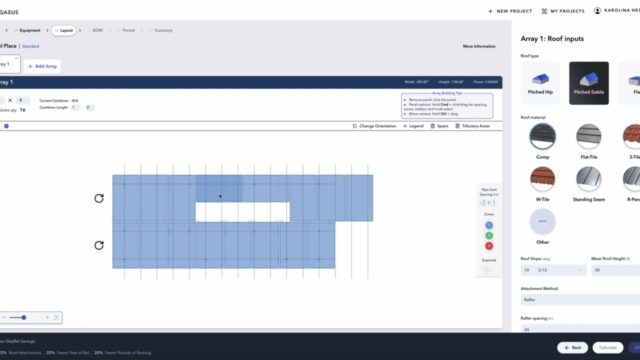This screenshot has height=360, width=640.
Task: Select the Pitched Hip roof type
Action: [540, 83]
